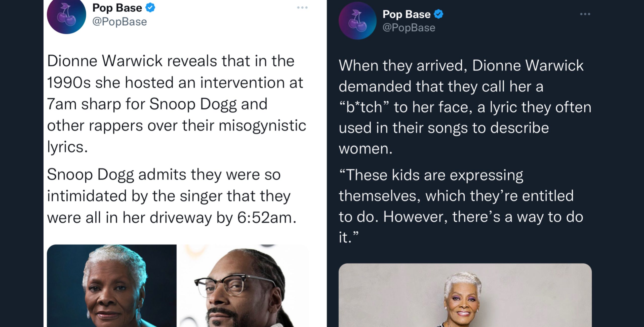Open the @PopBase handle in dark-theme tweet

(x=409, y=28)
